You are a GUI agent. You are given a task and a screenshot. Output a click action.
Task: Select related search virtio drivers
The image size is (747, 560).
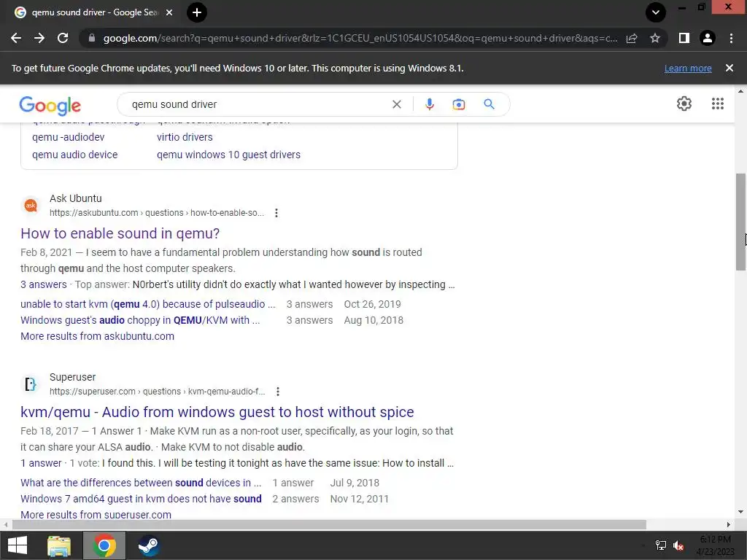(185, 137)
